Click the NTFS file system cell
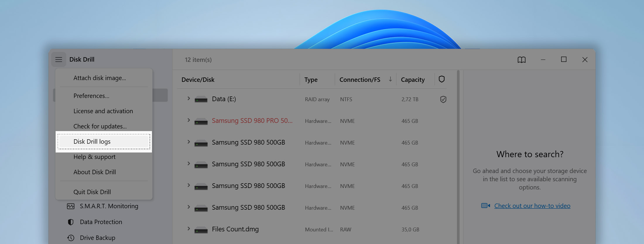Image resolution: width=644 pixels, height=244 pixels. click(346, 99)
